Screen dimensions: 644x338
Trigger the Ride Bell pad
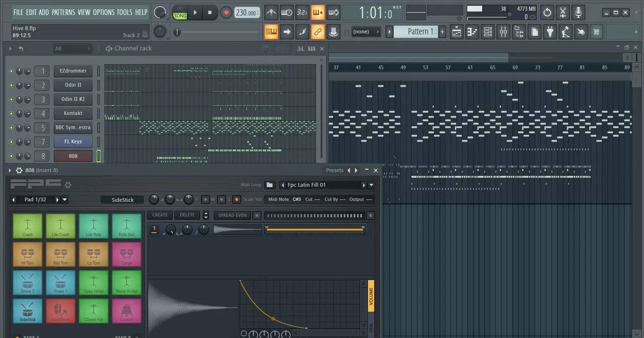126,226
